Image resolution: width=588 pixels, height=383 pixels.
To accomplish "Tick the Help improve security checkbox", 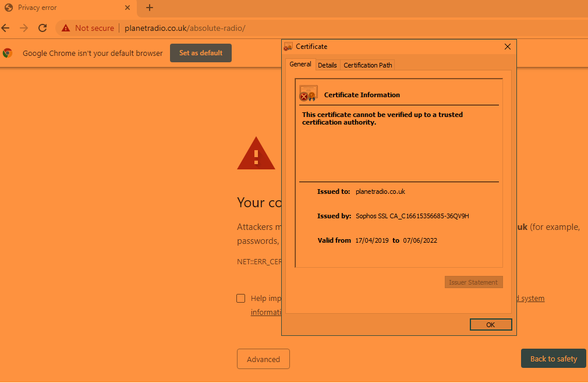I will tap(241, 298).
